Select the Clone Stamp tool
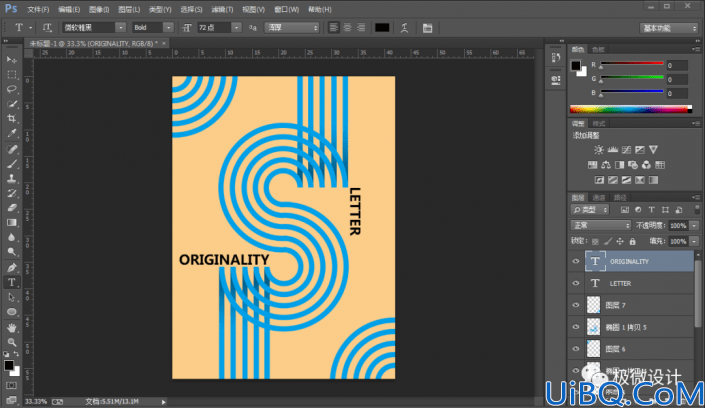 click(x=12, y=179)
